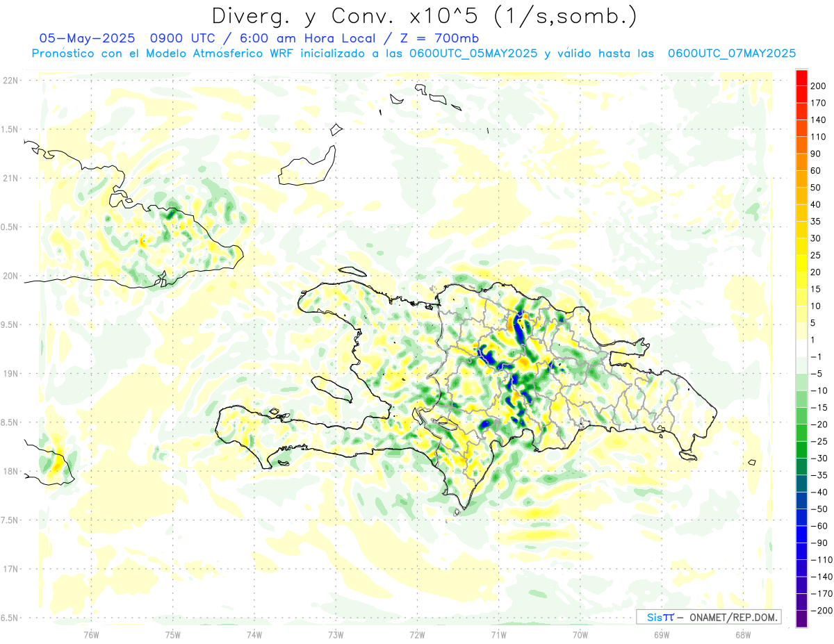
Task: Click the '71W' longitude label
Action: coord(498,634)
